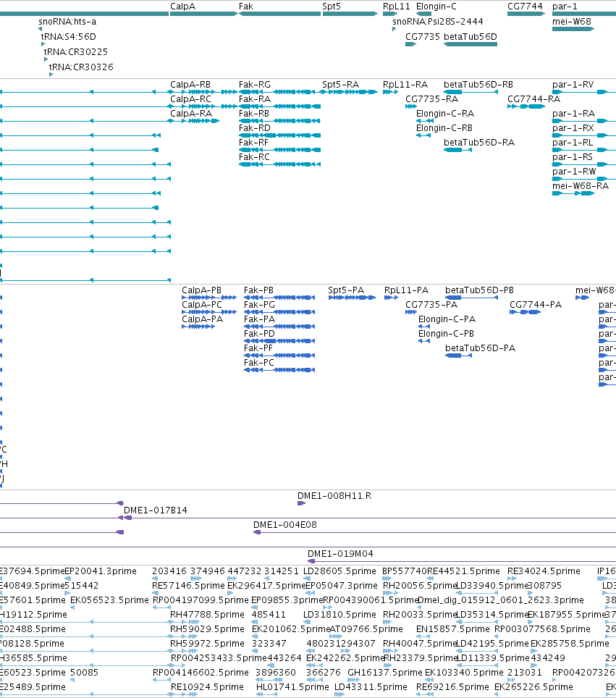Select the CalpA-PB protein feature
Image resolution: width=616 pixels, height=698 pixels.
pyautogui.click(x=209, y=298)
